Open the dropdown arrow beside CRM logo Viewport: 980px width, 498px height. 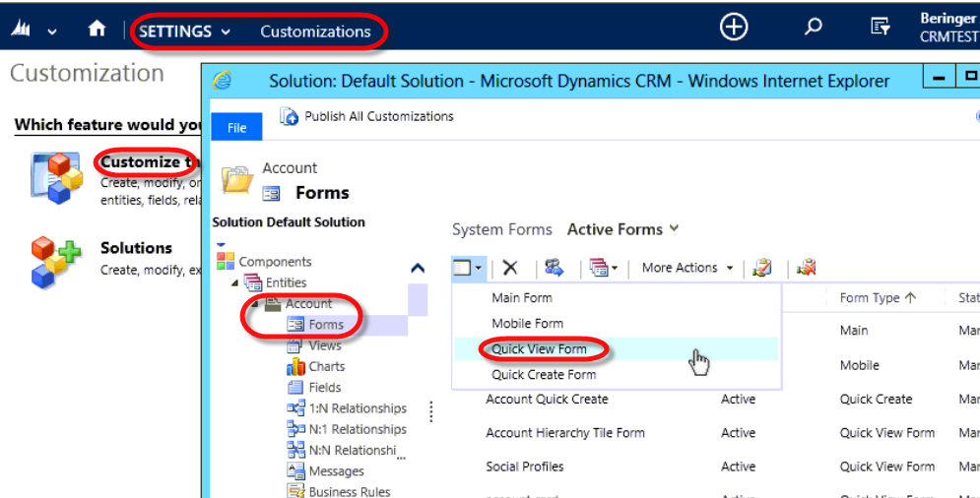tap(52, 31)
